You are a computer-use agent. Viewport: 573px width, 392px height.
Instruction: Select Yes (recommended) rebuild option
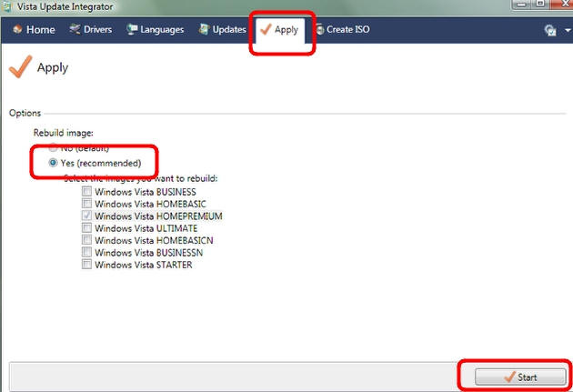click(x=54, y=163)
